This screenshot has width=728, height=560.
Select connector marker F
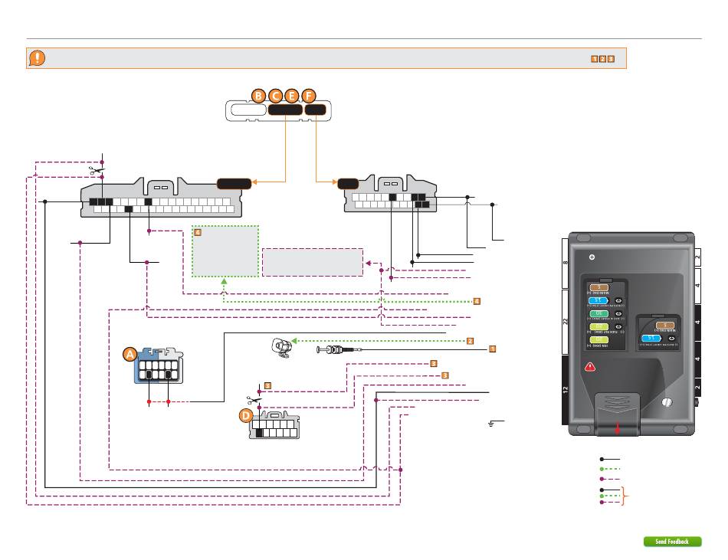308,96
